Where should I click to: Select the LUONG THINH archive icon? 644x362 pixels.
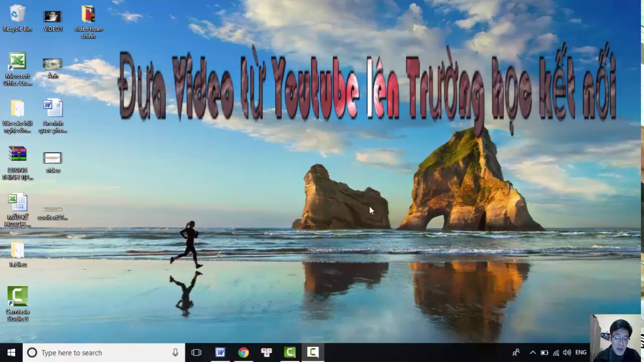[18, 163]
